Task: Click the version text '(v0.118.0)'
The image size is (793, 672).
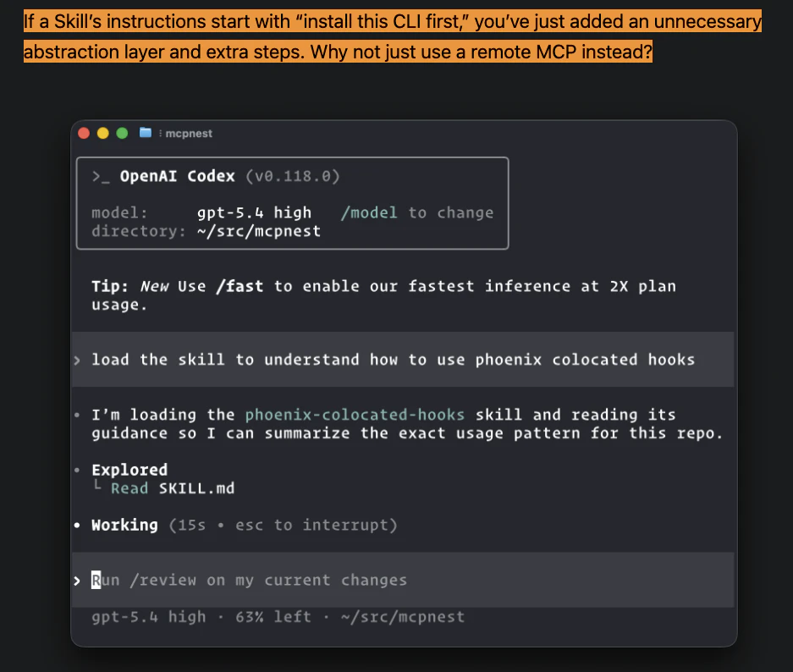Action: click(292, 176)
